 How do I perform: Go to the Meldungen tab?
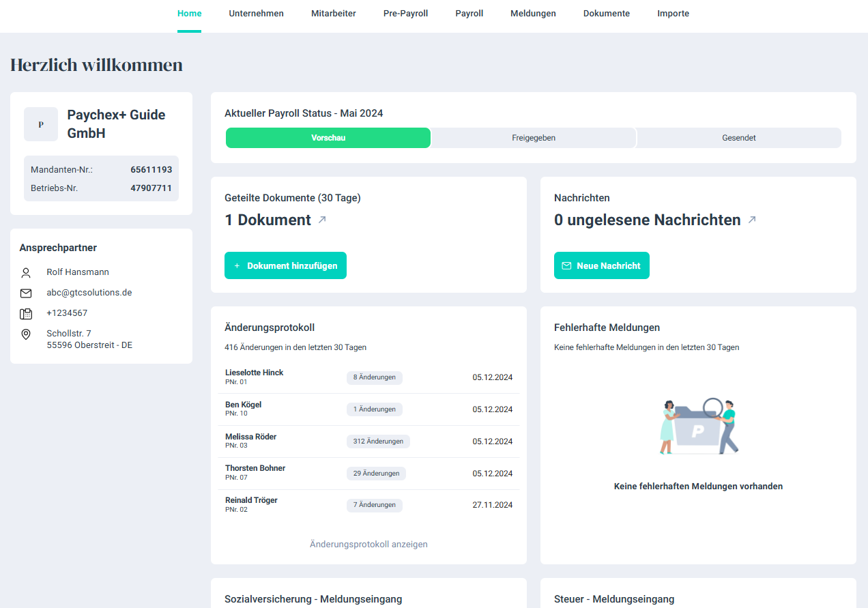[533, 14]
